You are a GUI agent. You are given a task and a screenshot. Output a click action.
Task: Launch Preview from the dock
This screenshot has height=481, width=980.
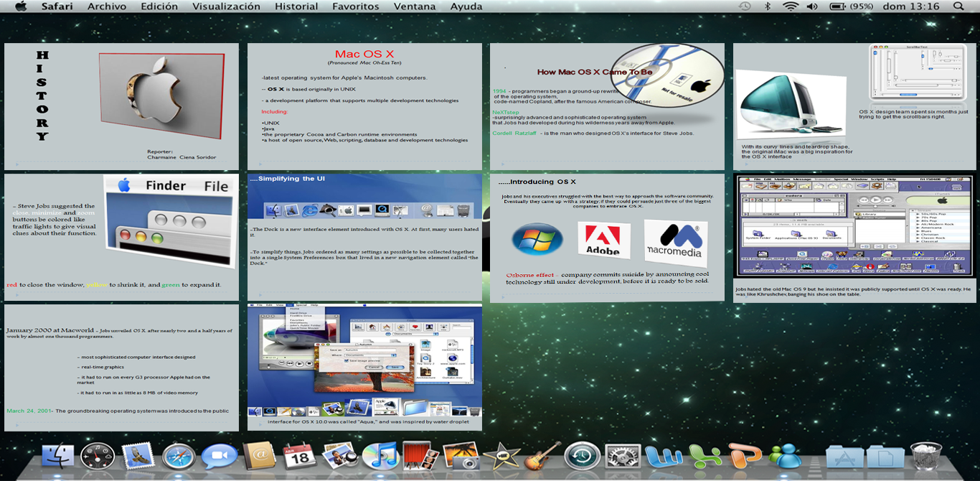(x=341, y=456)
